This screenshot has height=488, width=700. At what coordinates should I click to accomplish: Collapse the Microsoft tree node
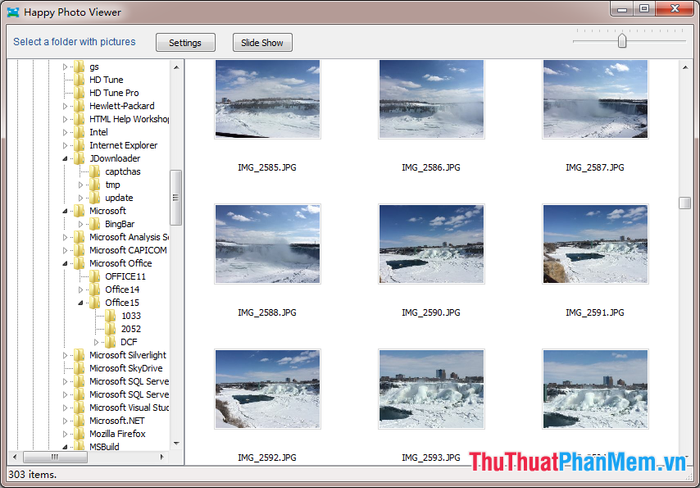(65, 211)
